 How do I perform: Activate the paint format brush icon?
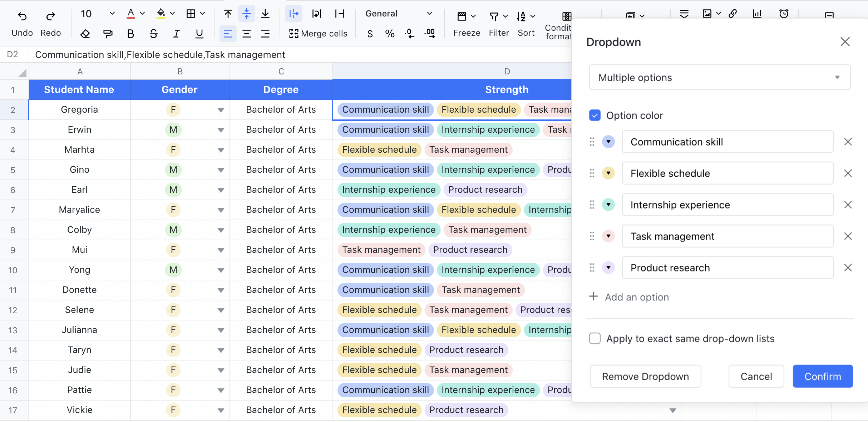pyautogui.click(x=108, y=34)
